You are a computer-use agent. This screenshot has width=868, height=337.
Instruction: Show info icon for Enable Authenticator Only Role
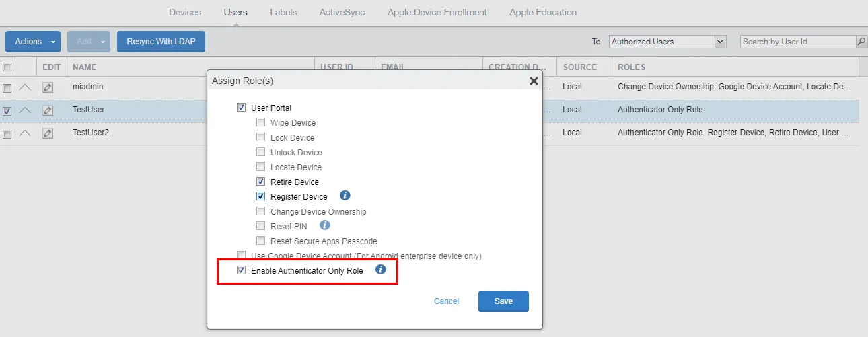pyautogui.click(x=380, y=270)
